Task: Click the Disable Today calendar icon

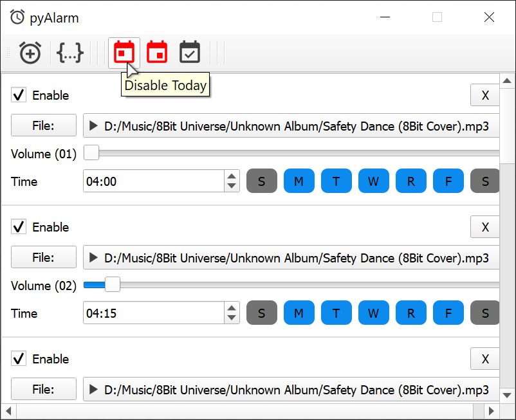Action: click(x=124, y=53)
